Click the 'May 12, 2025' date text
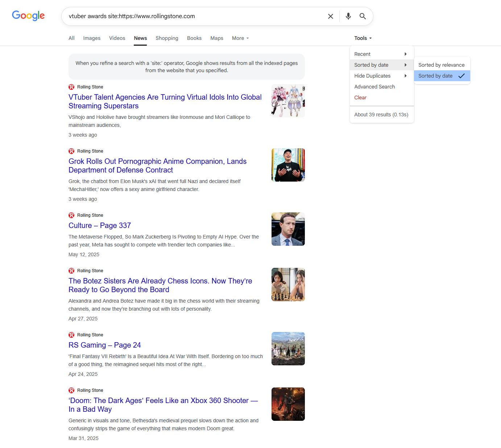Viewport: 501px width, 448px height. click(84, 254)
